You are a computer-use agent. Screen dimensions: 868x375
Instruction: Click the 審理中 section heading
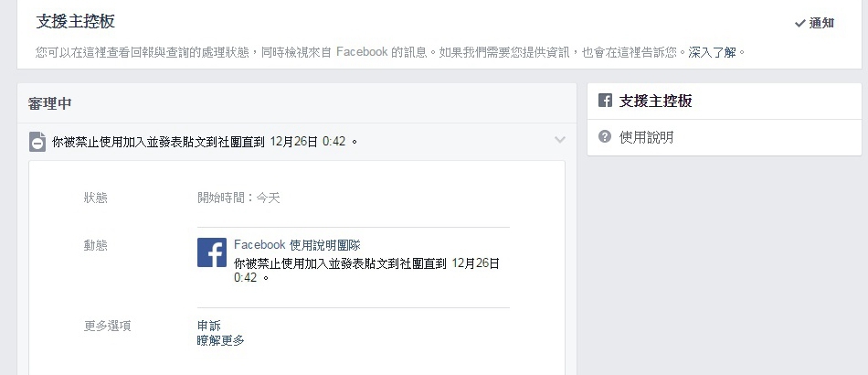(50, 103)
